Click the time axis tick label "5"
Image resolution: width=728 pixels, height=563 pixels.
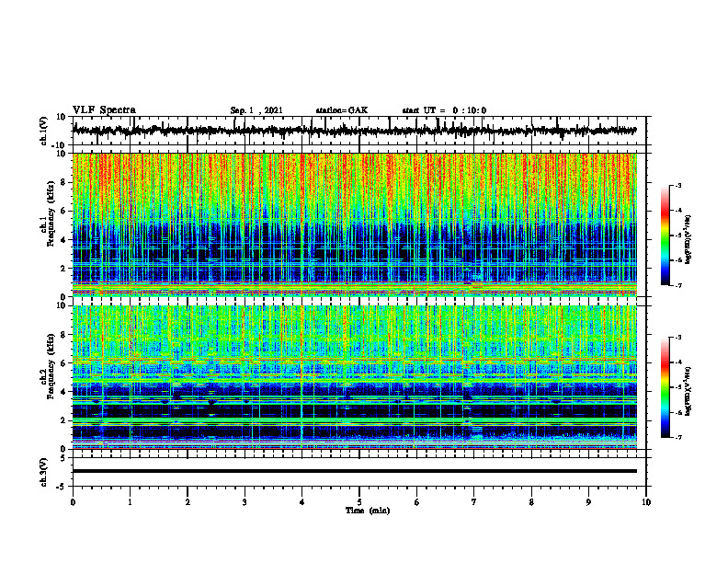point(359,502)
